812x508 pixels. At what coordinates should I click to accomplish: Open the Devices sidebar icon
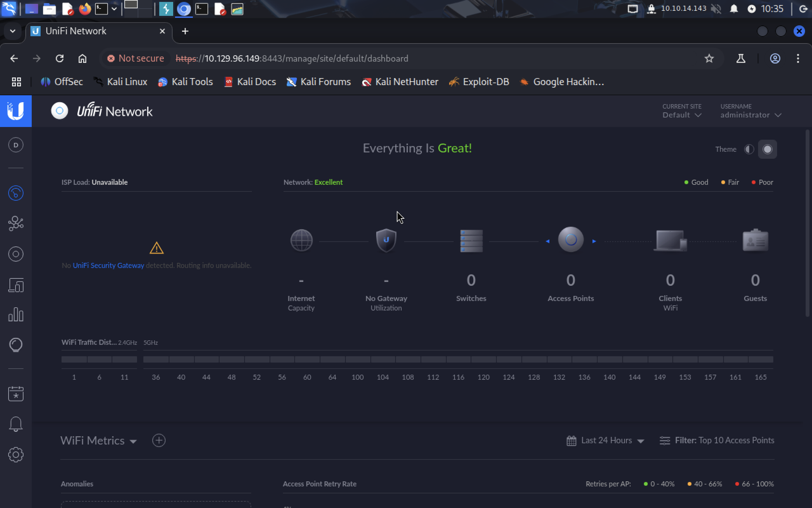[x=16, y=254]
